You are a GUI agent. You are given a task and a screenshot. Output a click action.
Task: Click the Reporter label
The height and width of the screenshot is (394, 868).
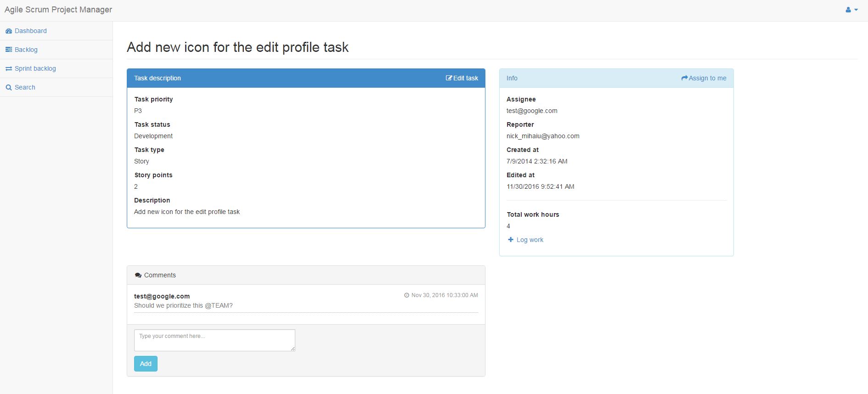(x=520, y=124)
